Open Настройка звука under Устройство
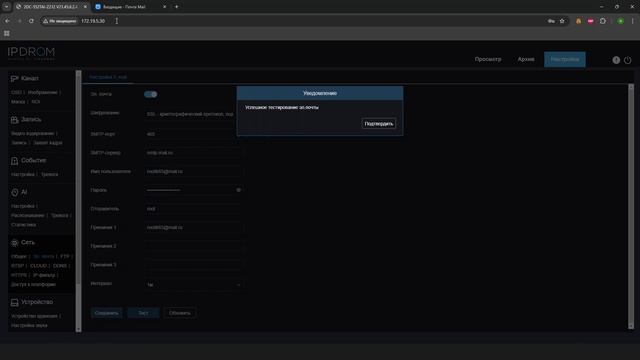The image size is (640, 360). click(x=29, y=325)
